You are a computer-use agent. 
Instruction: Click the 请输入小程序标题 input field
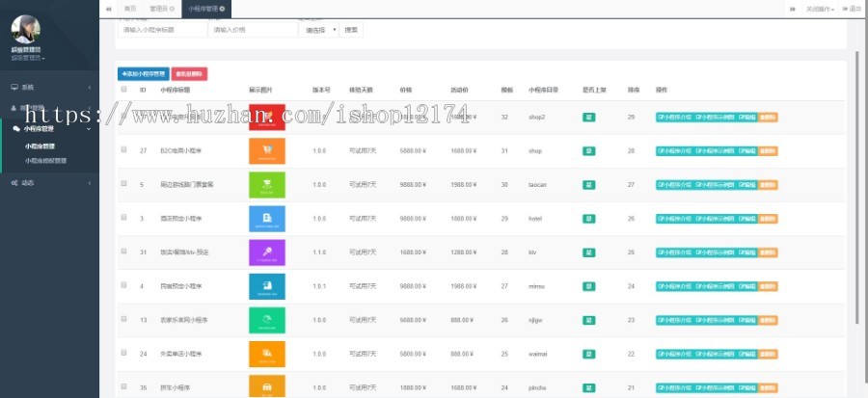(162, 30)
